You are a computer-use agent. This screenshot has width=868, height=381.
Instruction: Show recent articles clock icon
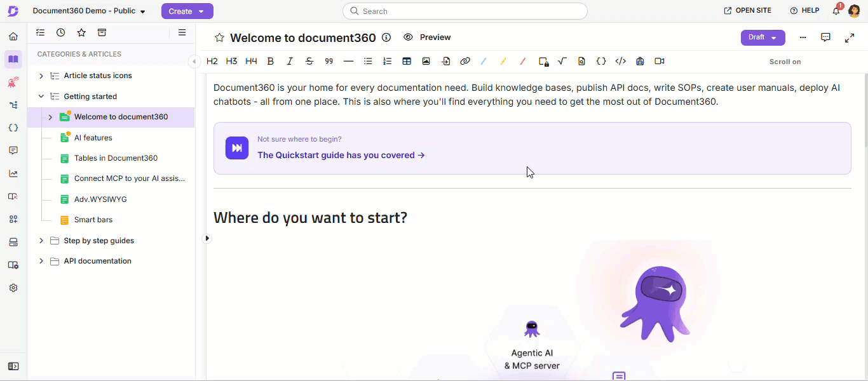click(60, 32)
